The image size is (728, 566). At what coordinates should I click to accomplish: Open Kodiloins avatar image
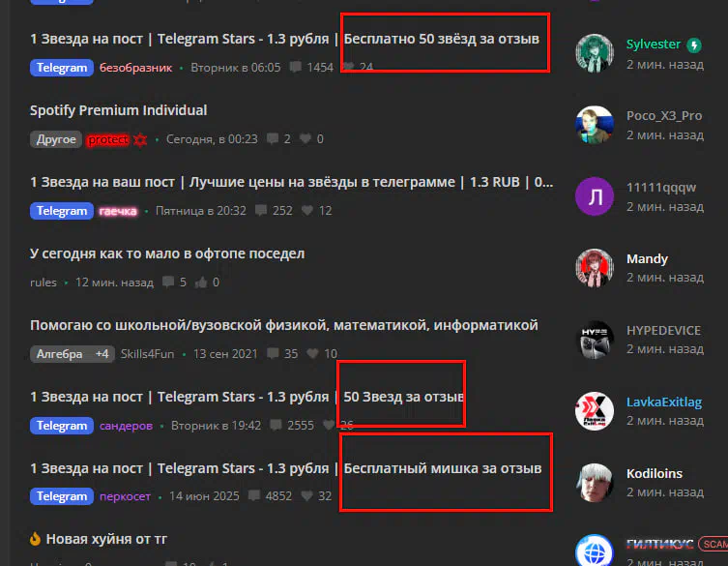tap(595, 483)
